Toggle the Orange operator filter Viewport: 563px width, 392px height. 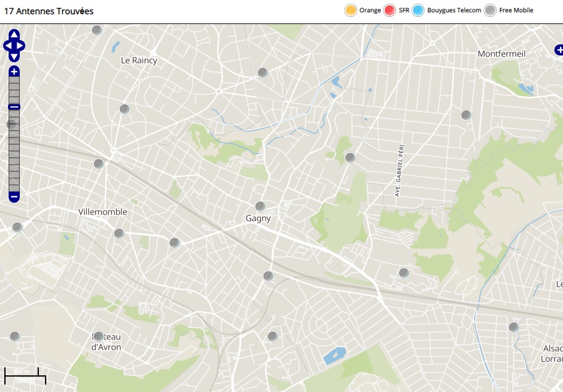[x=351, y=10]
